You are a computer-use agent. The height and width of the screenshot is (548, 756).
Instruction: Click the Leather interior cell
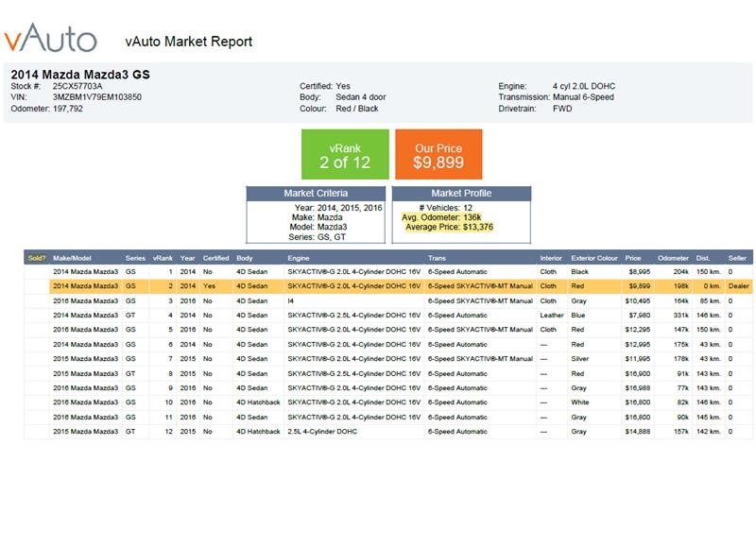[x=552, y=316]
